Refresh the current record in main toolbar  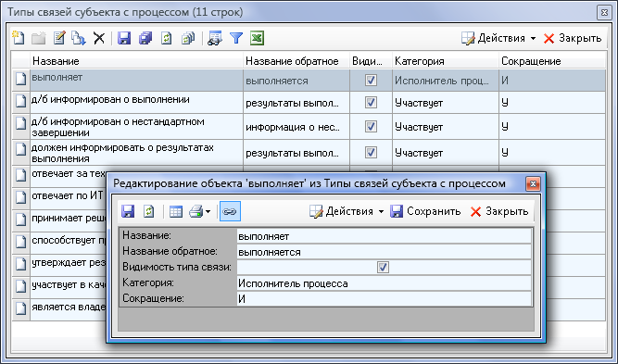coord(167,38)
